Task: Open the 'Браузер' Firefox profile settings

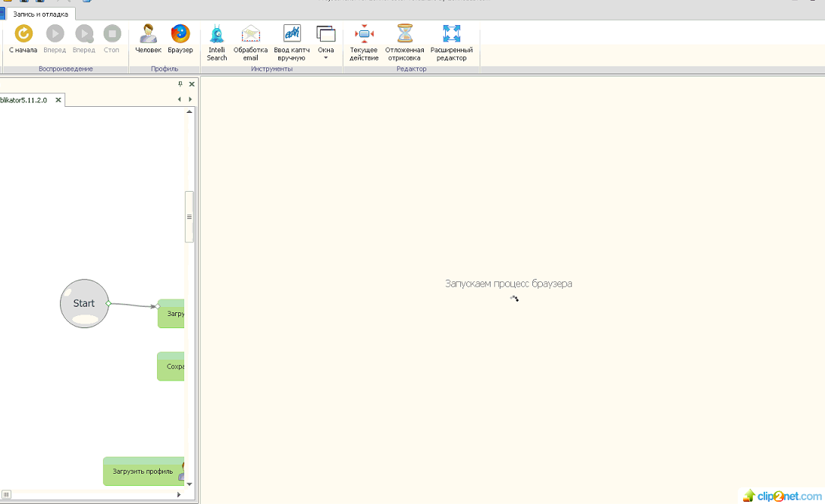Action: coord(180,34)
